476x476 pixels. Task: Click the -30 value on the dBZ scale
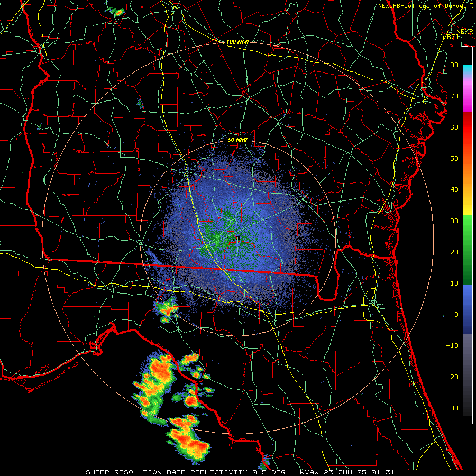coord(452,408)
